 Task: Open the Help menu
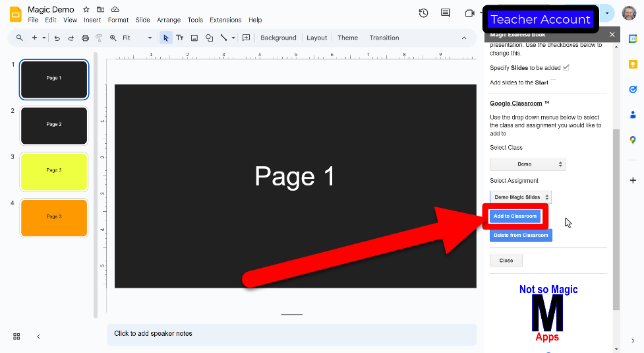coord(255,20)
